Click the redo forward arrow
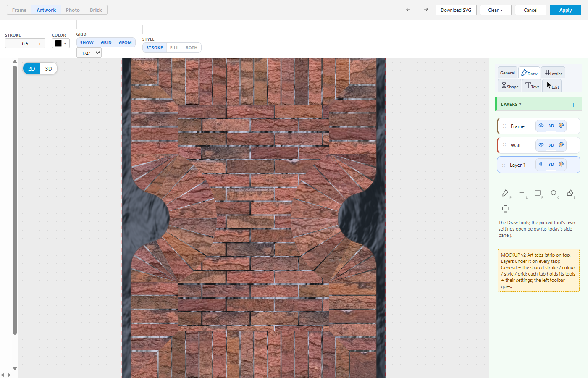 pos(426,9)
